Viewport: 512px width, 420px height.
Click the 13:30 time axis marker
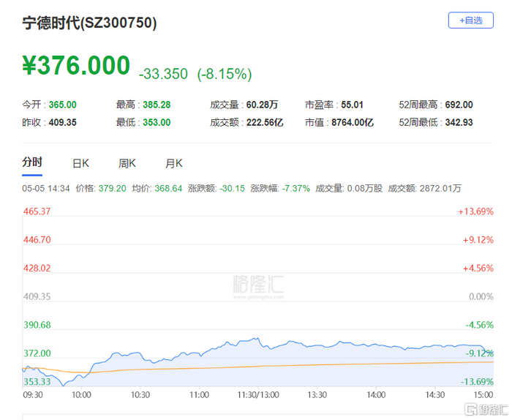click(317, 395)
